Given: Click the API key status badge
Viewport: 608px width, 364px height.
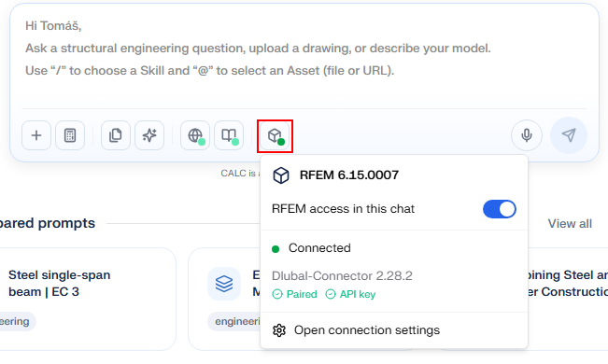Looking at the screenshot, I should tap(350, 295).
